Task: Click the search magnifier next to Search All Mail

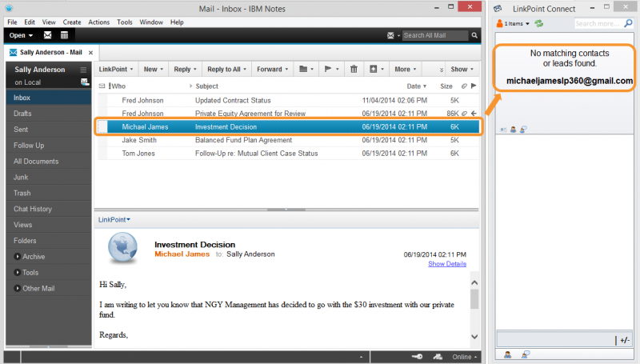Action: (x=474, y=35)
